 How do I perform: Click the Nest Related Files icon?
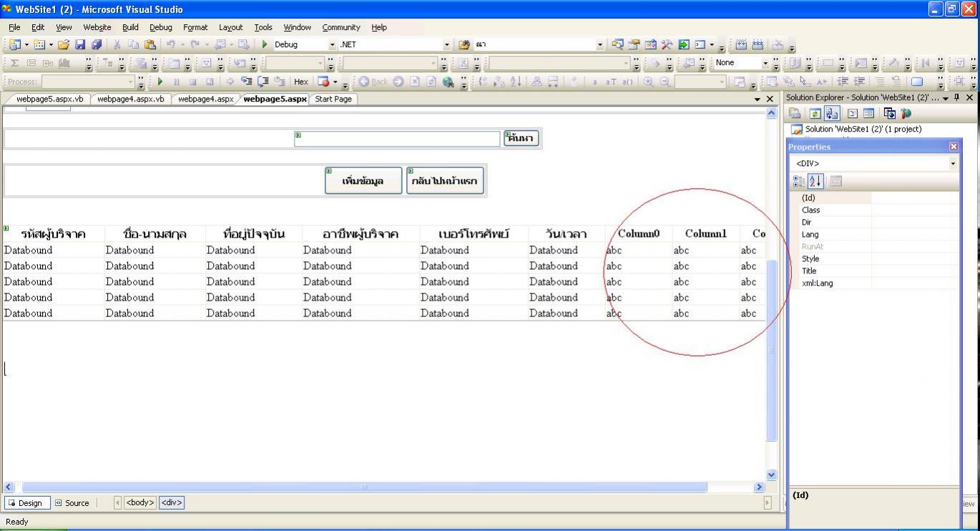pos(832,113)
